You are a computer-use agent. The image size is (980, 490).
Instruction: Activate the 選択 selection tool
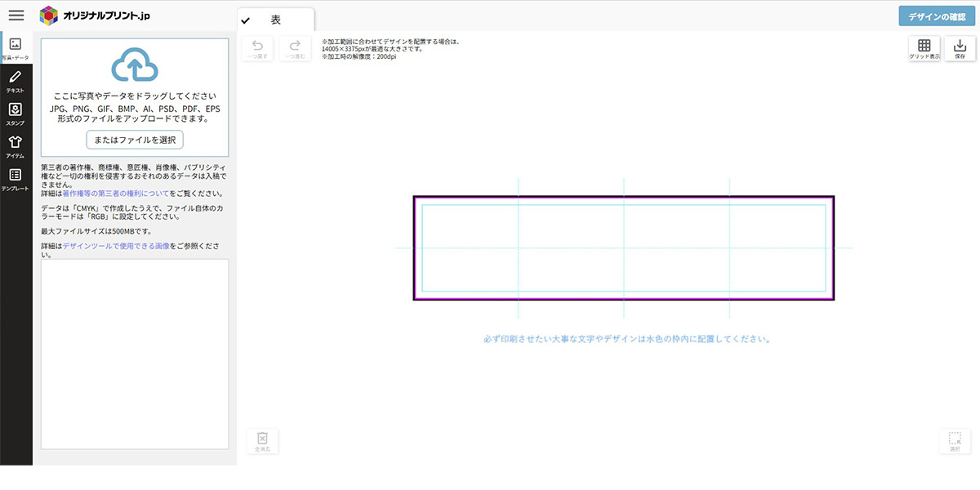tap(955, 441)
